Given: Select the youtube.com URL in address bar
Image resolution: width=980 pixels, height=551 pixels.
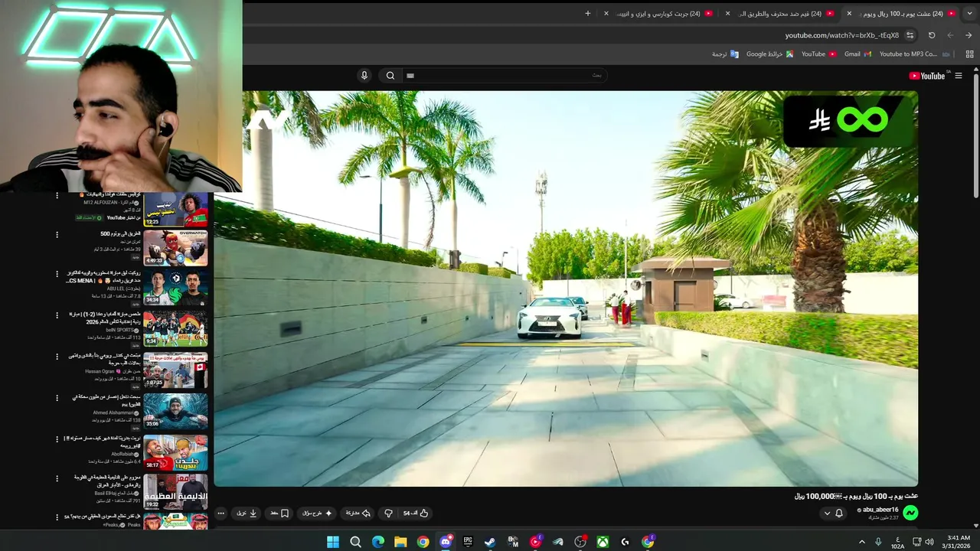Looking at the screenshot, I should pos(841,35).
